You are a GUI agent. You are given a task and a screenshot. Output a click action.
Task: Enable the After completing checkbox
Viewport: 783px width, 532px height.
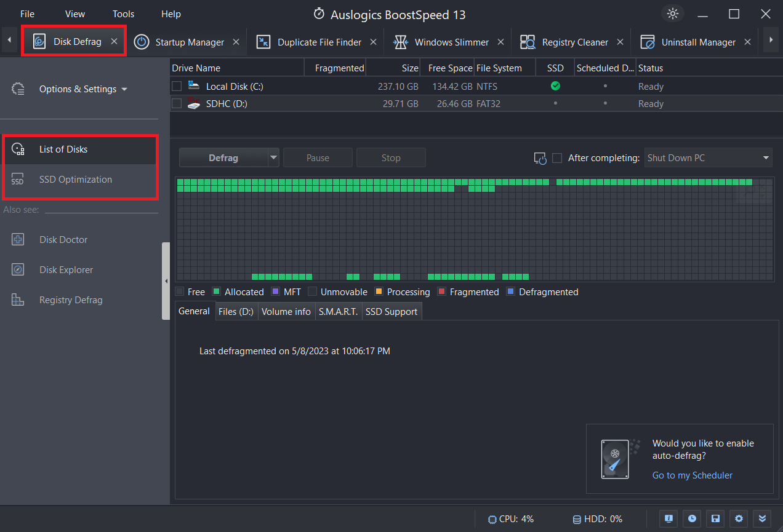tap(557, 158)
